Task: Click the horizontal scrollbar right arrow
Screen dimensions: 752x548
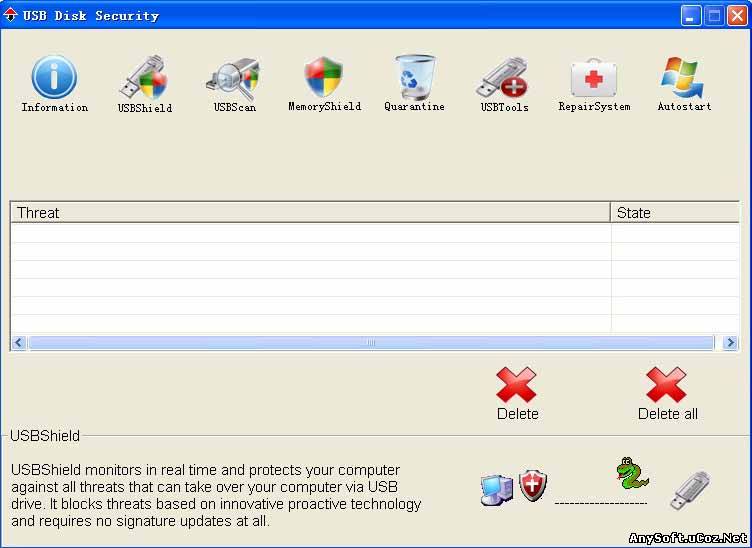Action: coord(730,342)
